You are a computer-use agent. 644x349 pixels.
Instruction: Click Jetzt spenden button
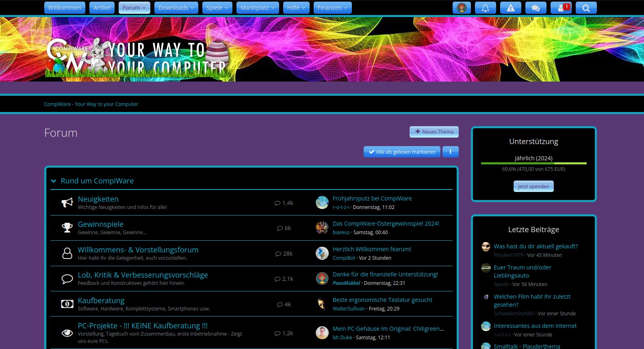point(533,186)
